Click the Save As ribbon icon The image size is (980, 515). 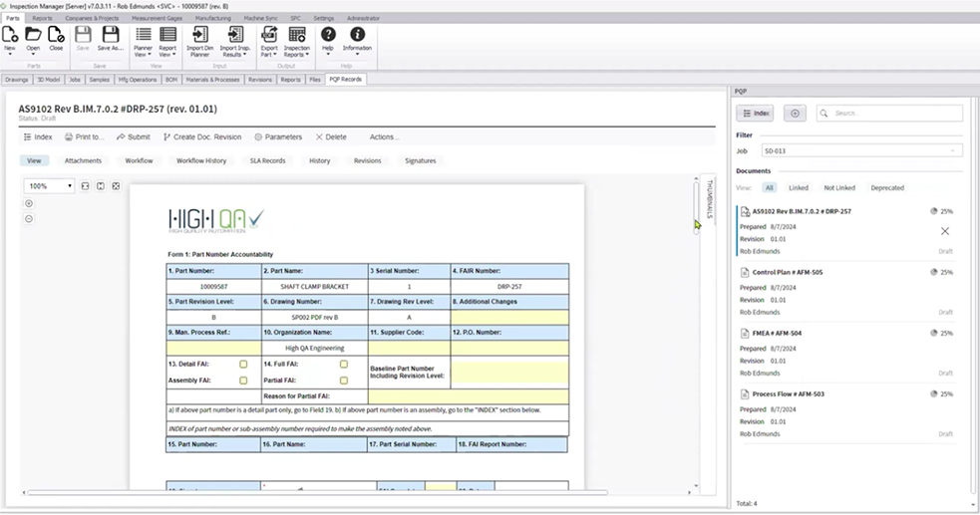[x=111, y=38]
